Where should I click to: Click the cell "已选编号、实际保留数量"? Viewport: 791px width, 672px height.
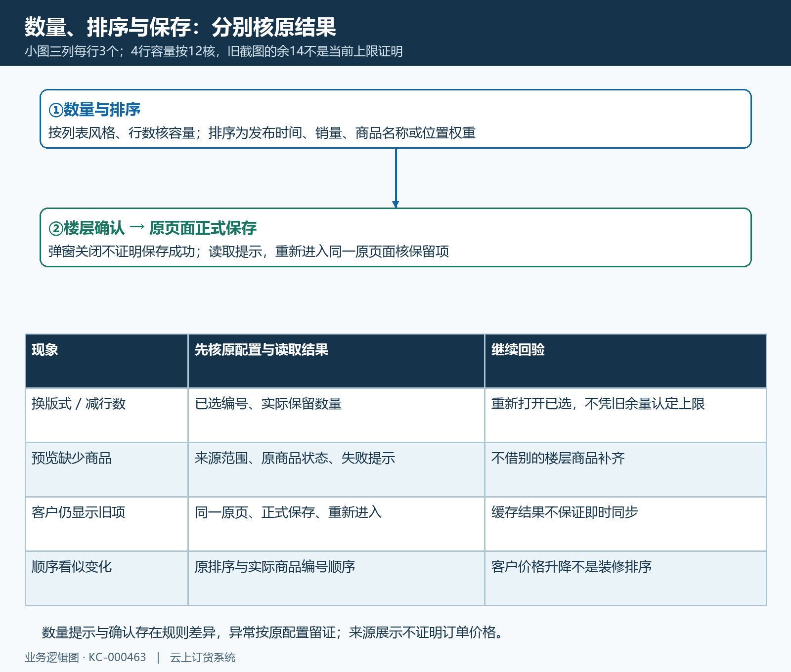336,416
